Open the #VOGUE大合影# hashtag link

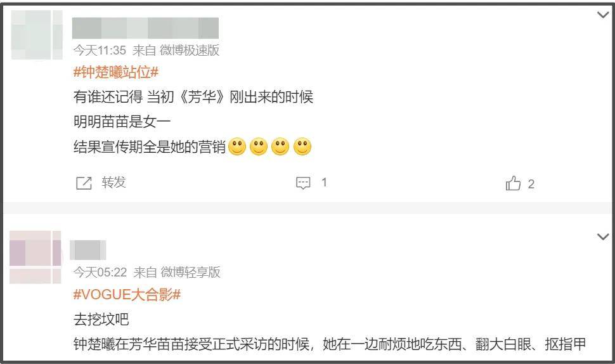coord(127,294)
